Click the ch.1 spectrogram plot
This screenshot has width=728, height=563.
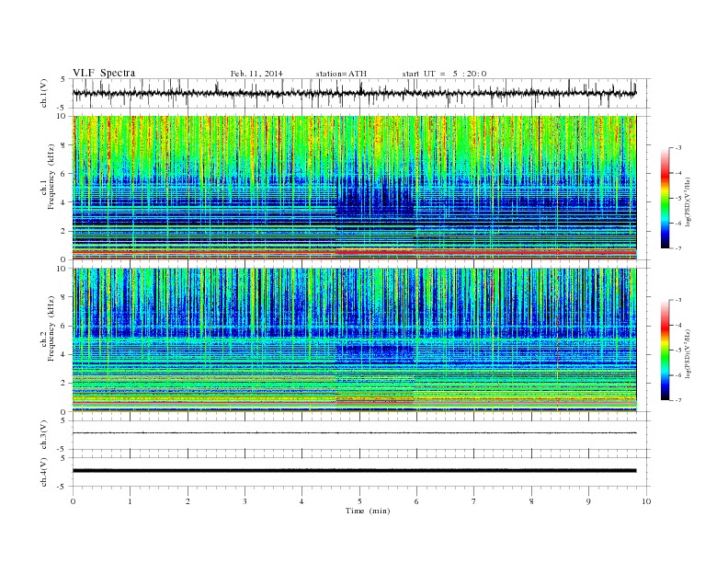coord(355,188)
